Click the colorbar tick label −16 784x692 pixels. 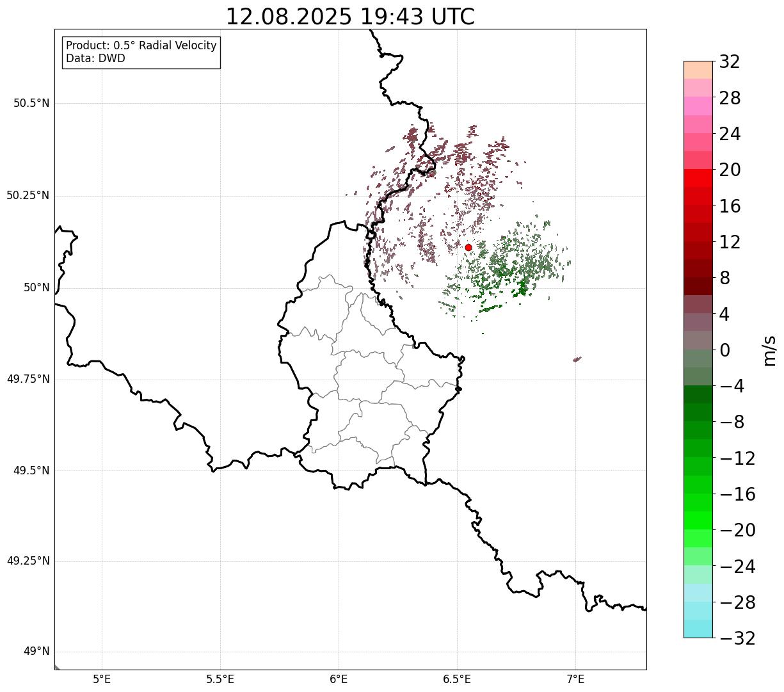point(737,494)
